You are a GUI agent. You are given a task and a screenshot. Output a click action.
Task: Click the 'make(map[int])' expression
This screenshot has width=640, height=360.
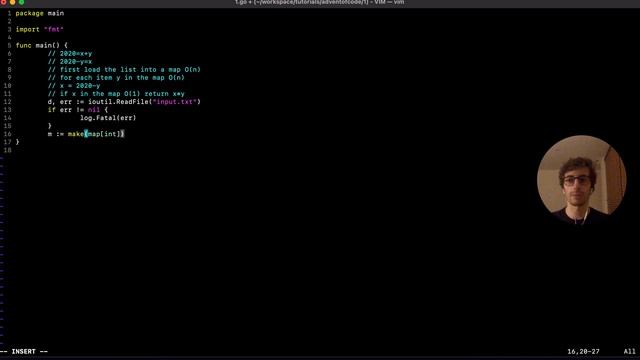[96, 134]
